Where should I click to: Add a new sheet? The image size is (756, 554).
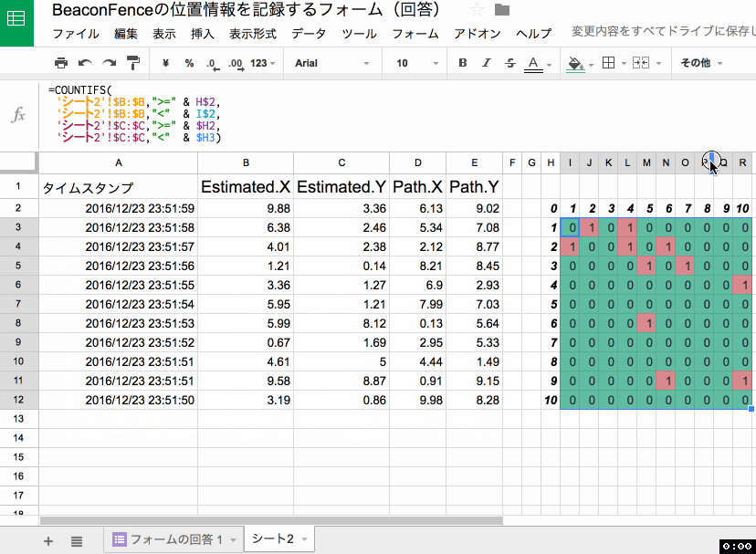coord(48,541)
